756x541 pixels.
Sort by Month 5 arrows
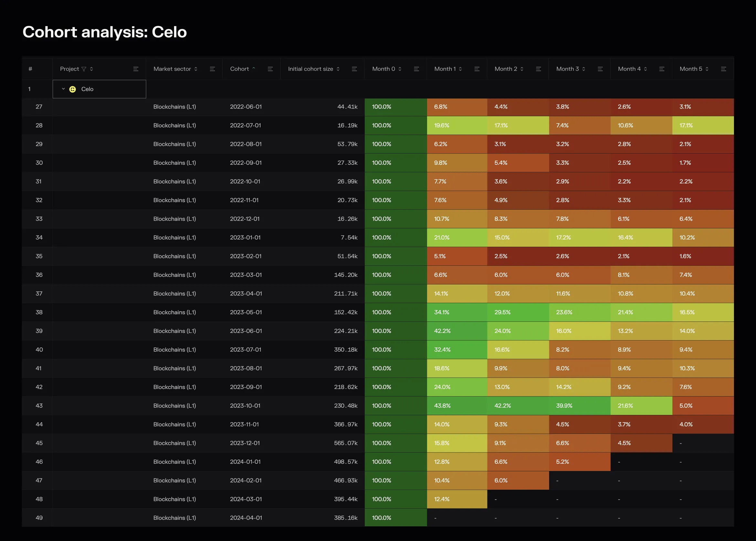[707, 69]
